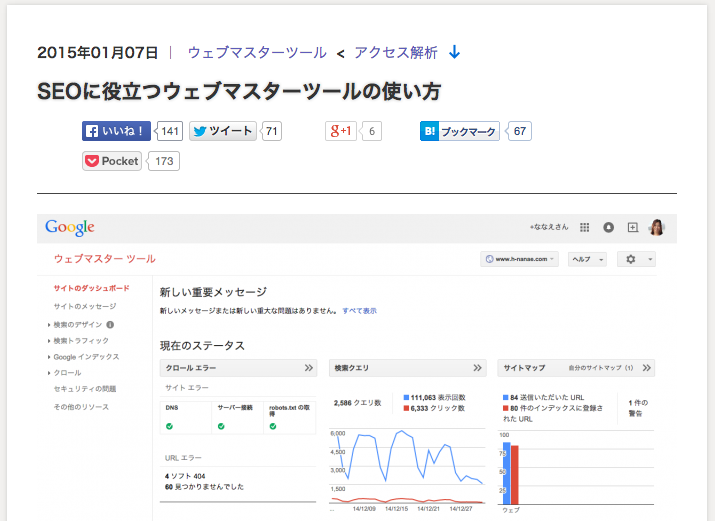Open the www.h-nanae.com site dropdown
715x521 pixels.
519,259
